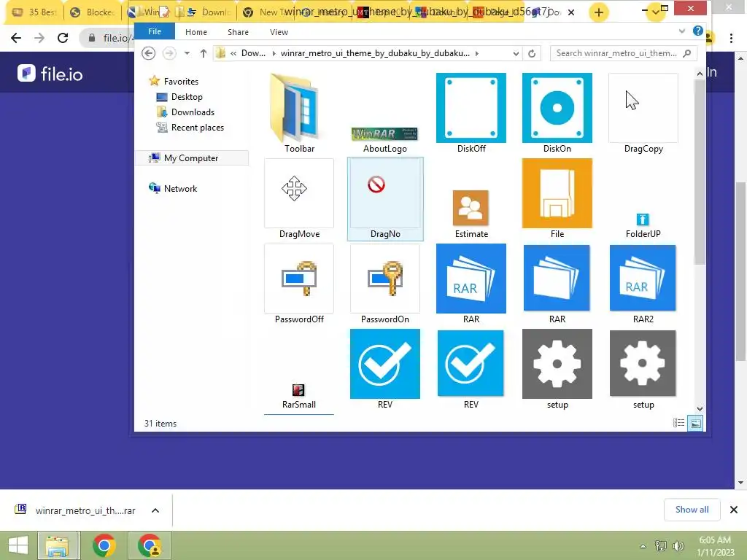
Task: Switch to details view layout
Action: click(x=678, y=423)
